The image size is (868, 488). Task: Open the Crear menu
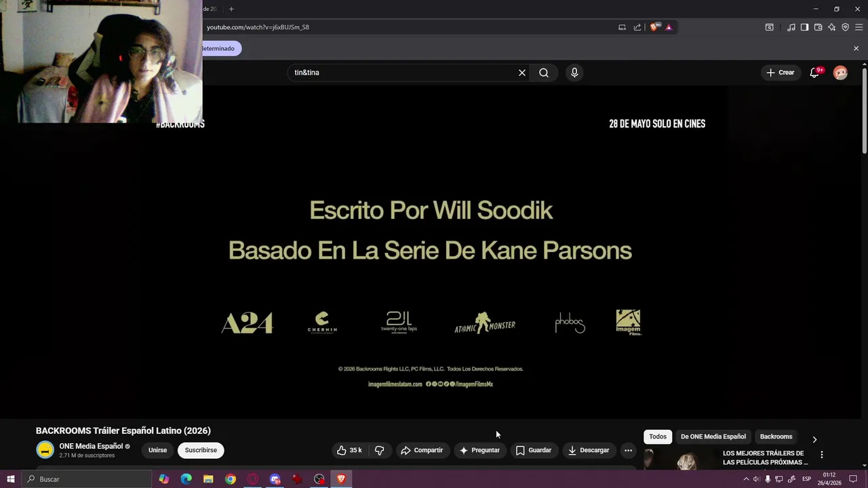coord(780,73)
